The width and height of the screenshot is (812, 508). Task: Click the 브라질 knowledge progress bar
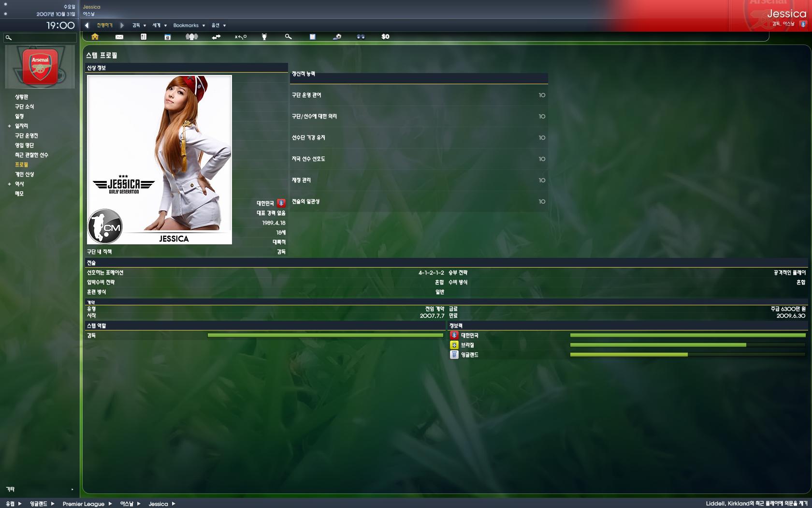[x=687, y=345]
